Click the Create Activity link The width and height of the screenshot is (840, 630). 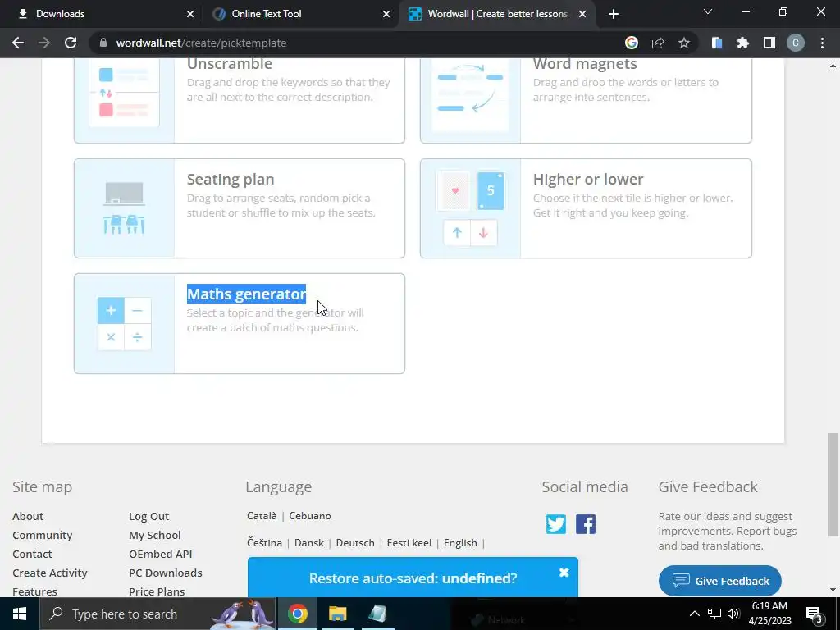click(50, 573)
